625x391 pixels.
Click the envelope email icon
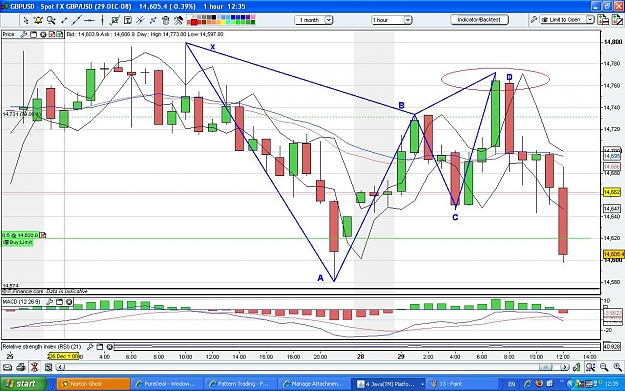(x=8, y=367)
